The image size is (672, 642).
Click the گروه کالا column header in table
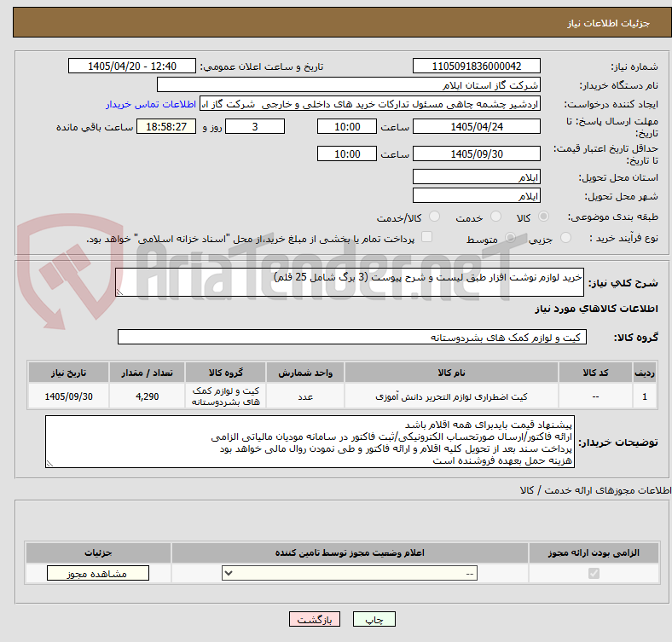225,373
